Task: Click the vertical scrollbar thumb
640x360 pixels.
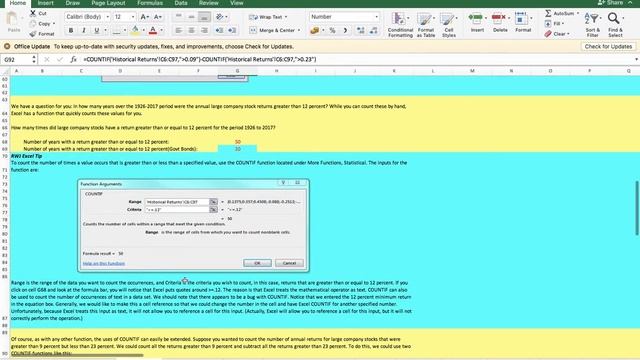Action: click(637, 208)
